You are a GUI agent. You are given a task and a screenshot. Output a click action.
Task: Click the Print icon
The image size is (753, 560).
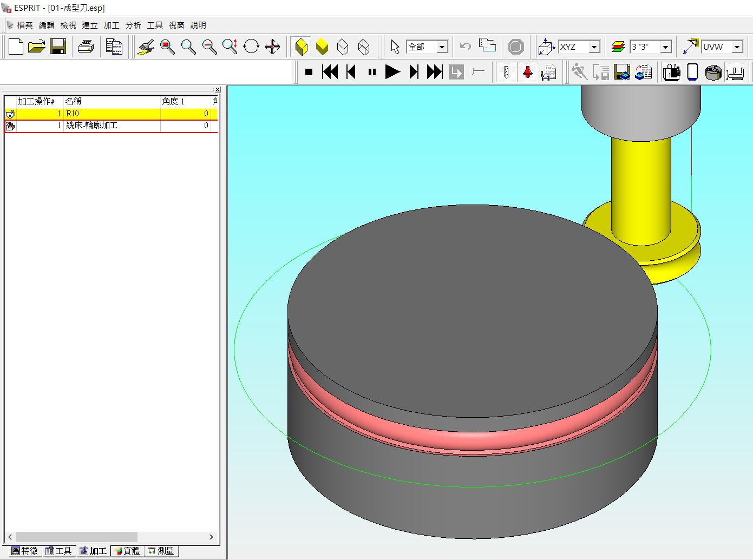pos(86,47)
